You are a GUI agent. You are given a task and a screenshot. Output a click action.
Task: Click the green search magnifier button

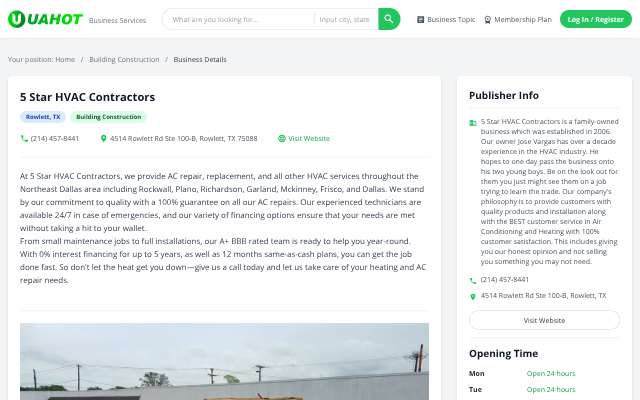(x=389, y=19)
